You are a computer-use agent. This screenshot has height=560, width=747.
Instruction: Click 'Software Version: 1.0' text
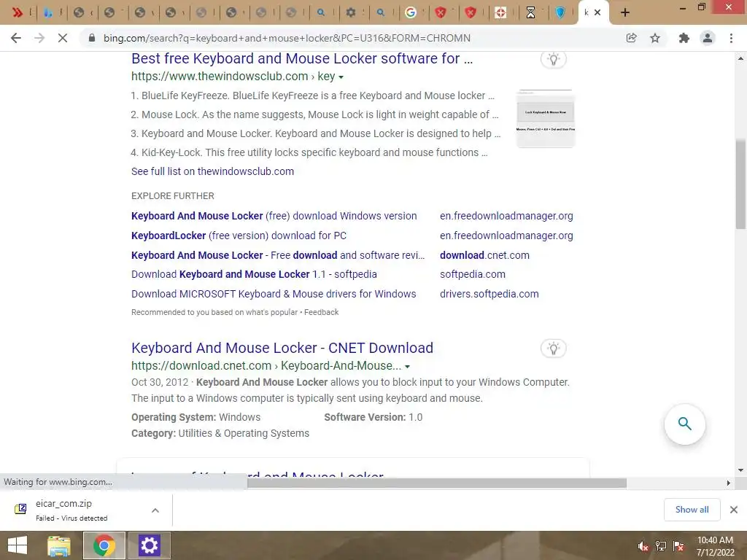pyautogui.click(x=373, y=417)
